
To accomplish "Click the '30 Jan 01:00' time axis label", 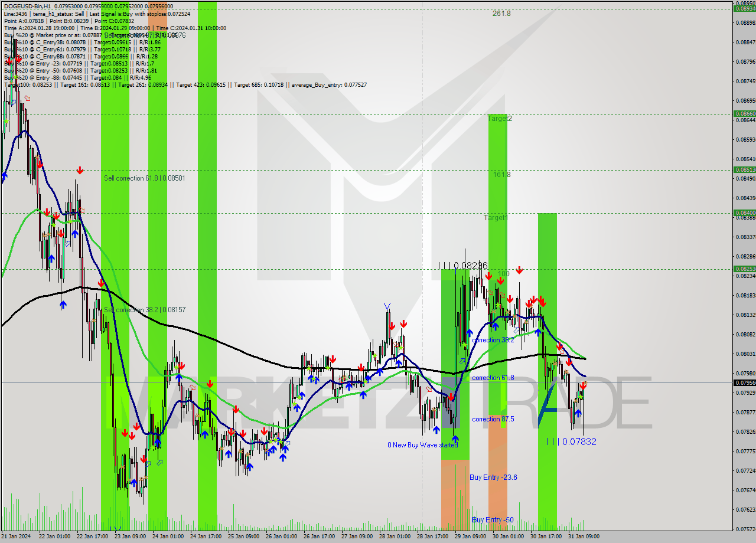I will click(x=507, y=537).
